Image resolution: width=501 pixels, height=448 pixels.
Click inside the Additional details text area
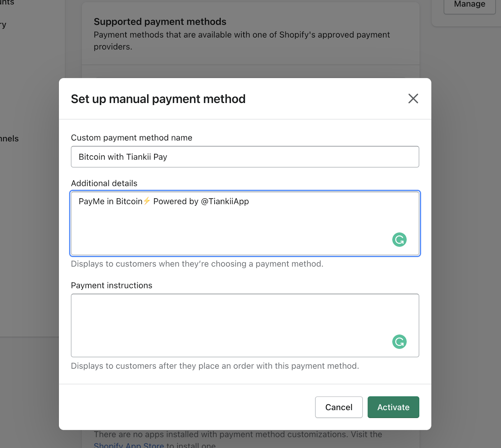pos(245,224)
